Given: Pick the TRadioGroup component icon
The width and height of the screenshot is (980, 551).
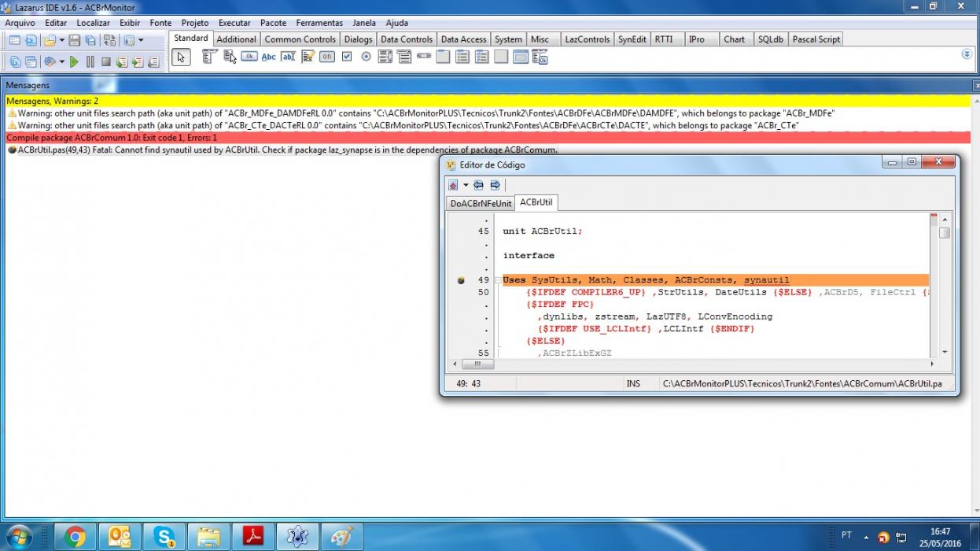Looking at the screenshot, I should [x=462, y=57].
